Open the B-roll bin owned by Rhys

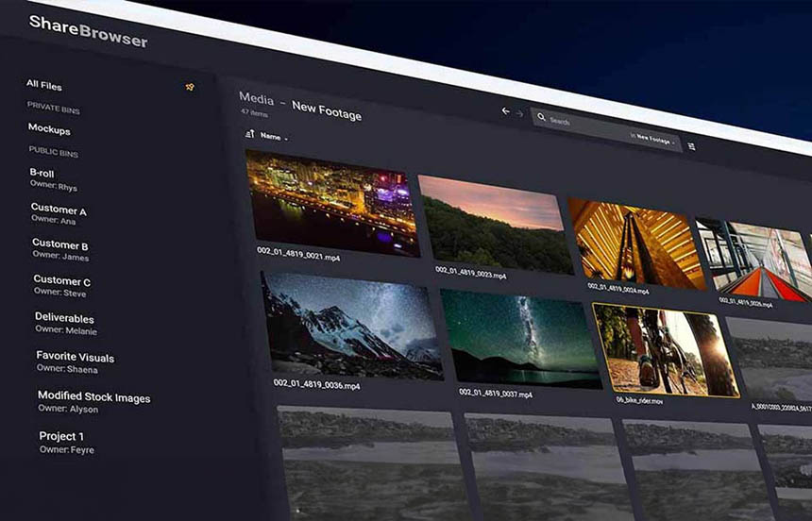pyautogui.click(x=53, y=179)
